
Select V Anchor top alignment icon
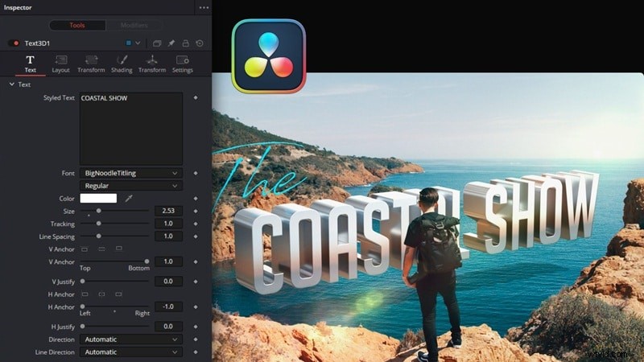click(85, 249)
